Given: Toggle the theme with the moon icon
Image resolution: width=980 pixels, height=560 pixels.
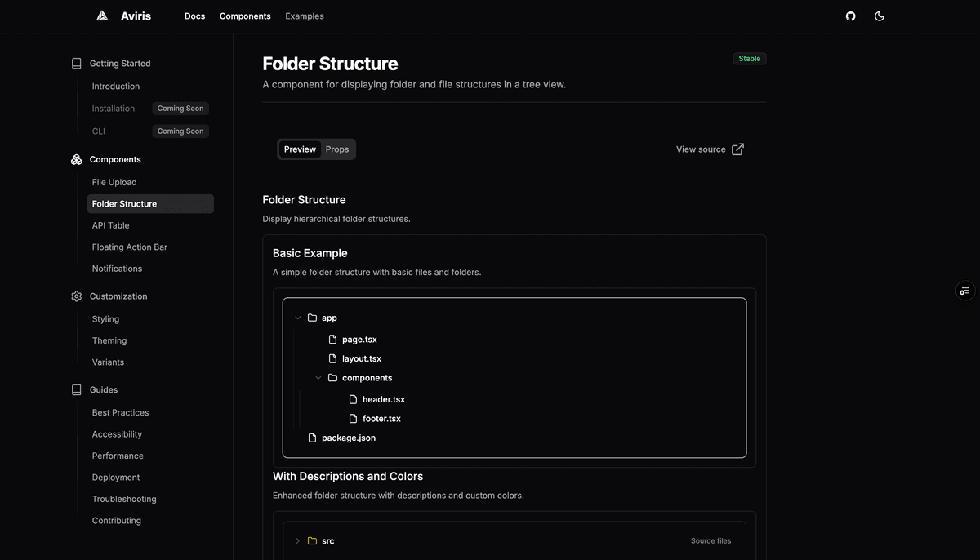Looking at the screenshot, I should 880,16.
